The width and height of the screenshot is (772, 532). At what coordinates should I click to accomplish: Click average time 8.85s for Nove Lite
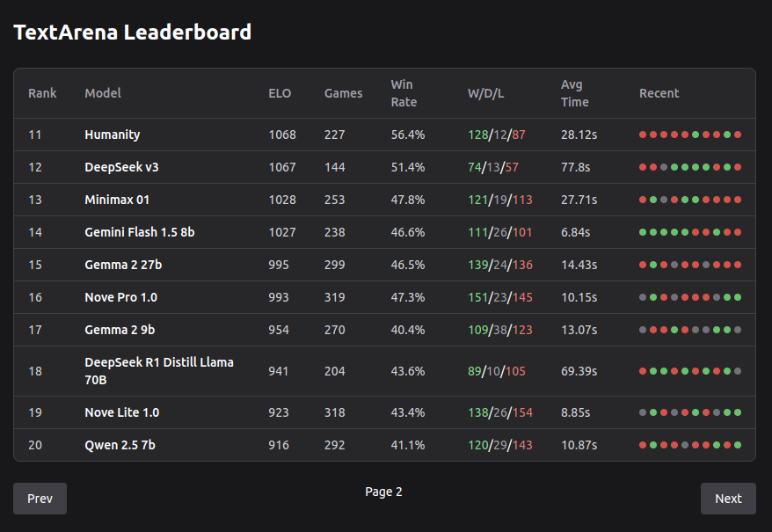coord(576,412)
